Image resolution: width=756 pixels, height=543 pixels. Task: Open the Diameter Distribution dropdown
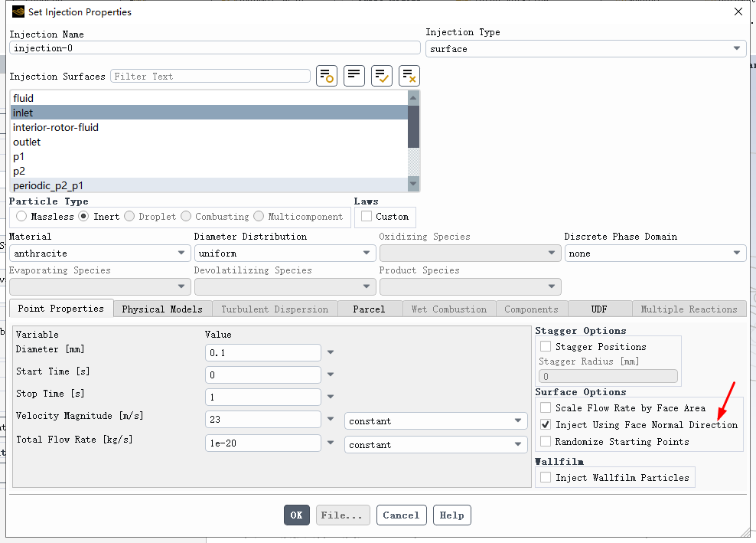click(285, 254)
